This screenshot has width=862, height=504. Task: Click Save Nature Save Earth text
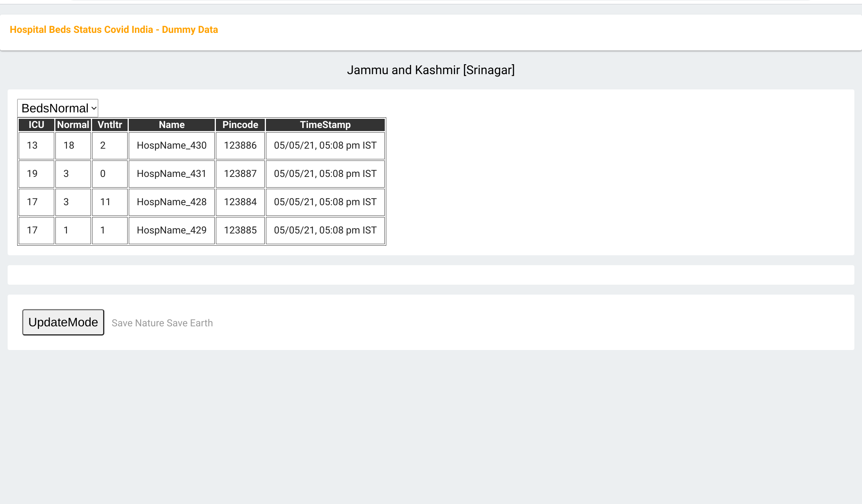click(x=162, y=323)
